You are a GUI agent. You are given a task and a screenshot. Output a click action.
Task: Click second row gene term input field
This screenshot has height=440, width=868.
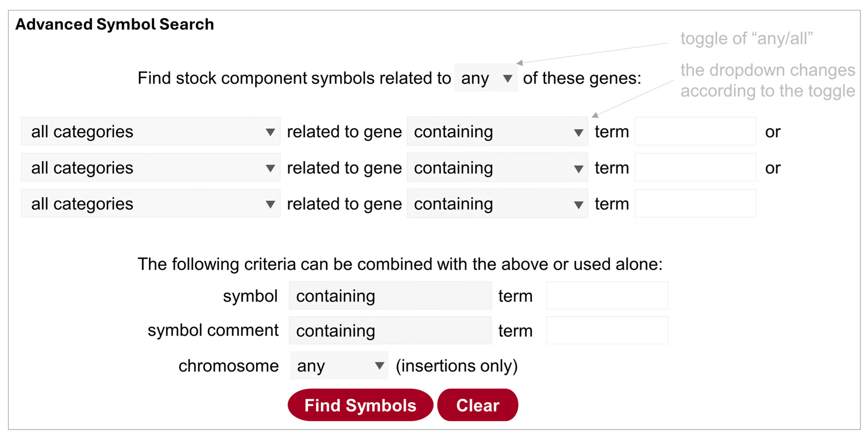click(x=695, y=168)
